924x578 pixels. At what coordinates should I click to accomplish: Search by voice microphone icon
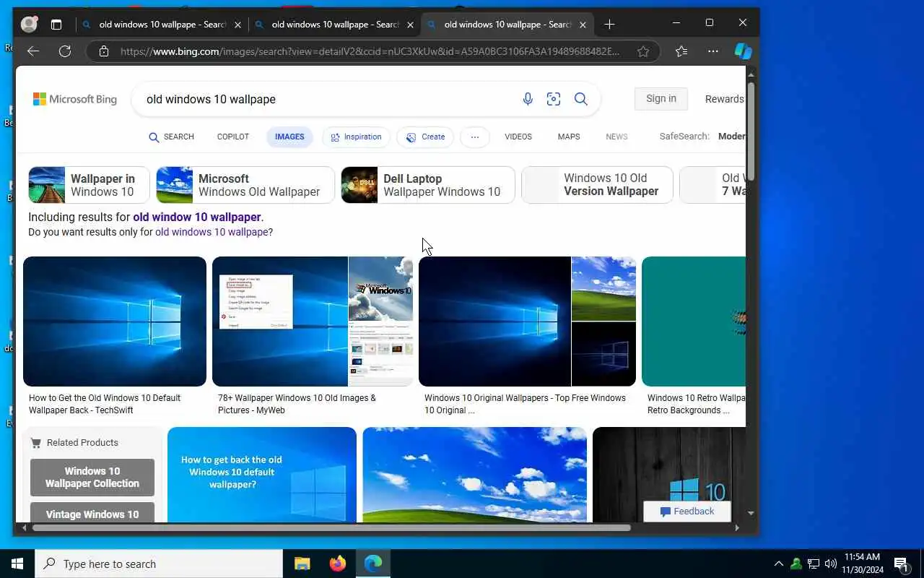click(x=528, y=99)
